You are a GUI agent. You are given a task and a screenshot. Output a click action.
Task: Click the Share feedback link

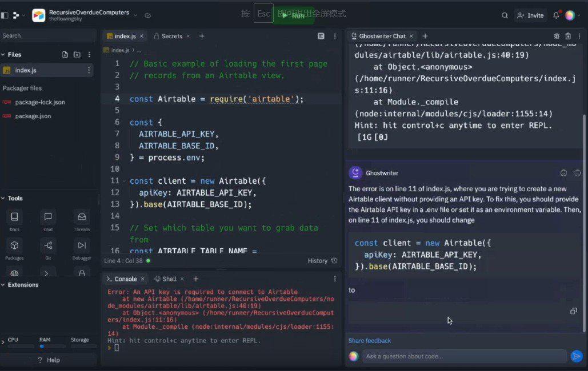click(x=369, y=341)
